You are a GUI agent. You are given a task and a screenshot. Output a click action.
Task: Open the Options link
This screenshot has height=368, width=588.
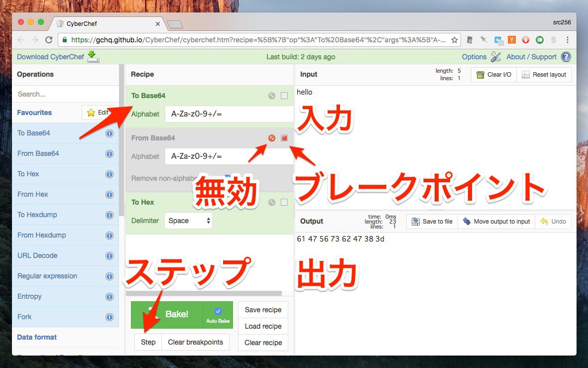474,57
